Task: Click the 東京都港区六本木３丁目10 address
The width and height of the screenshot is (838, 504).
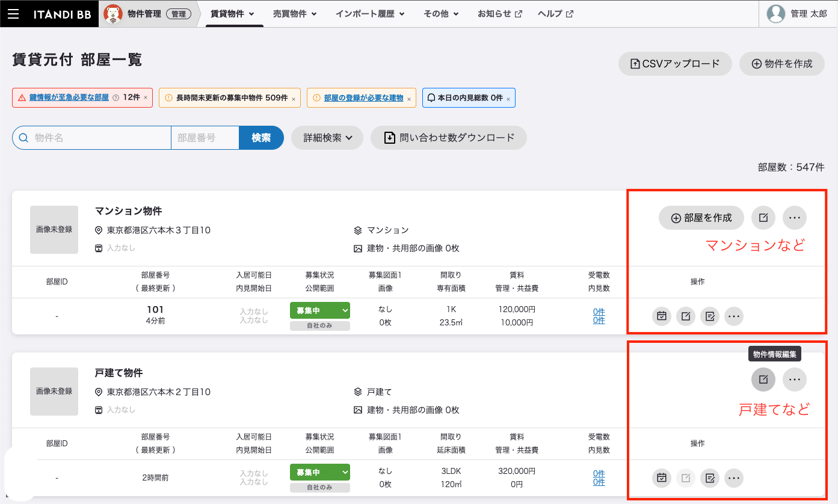Action: click(159, 230)
